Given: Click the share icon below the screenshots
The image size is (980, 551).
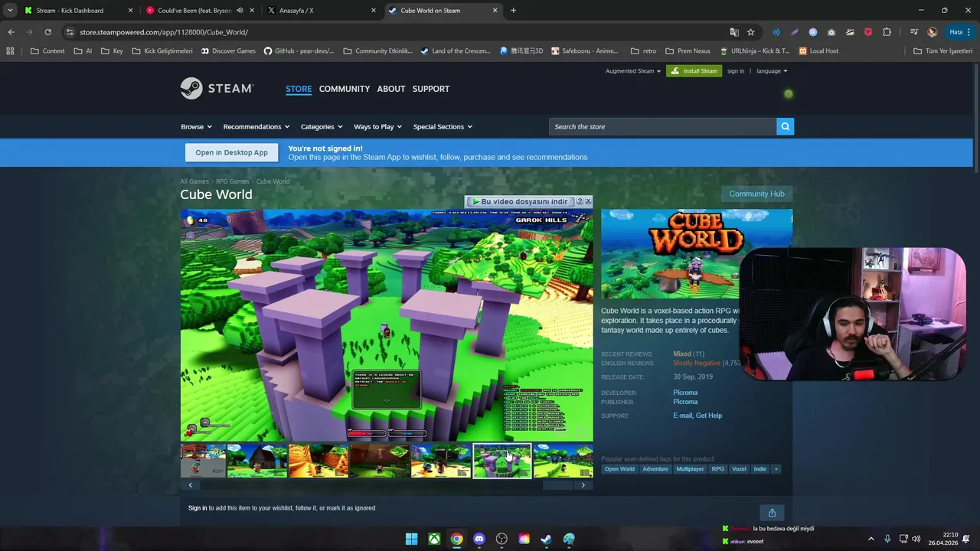Looking at the screenshot, I should (x=772, y=513).
